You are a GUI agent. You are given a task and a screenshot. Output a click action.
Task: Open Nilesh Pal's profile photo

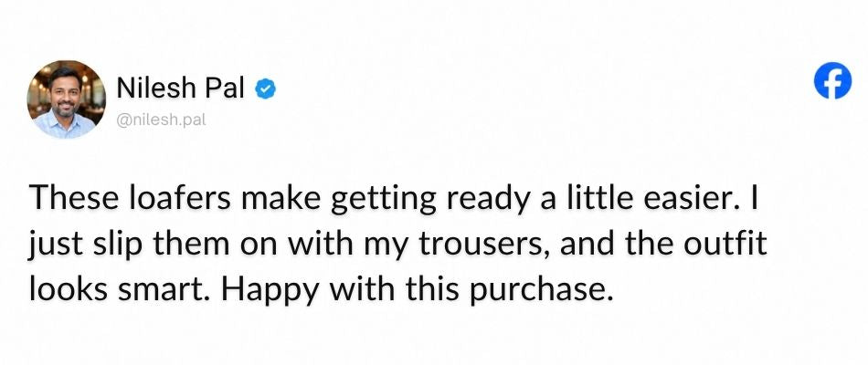tap(66, 99)
